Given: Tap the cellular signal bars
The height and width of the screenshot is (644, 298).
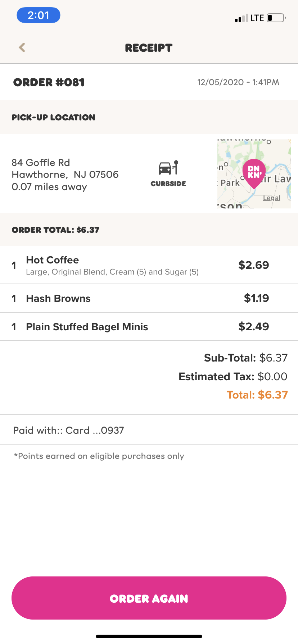Looking at the screenshot, I should tap(241, 18).
